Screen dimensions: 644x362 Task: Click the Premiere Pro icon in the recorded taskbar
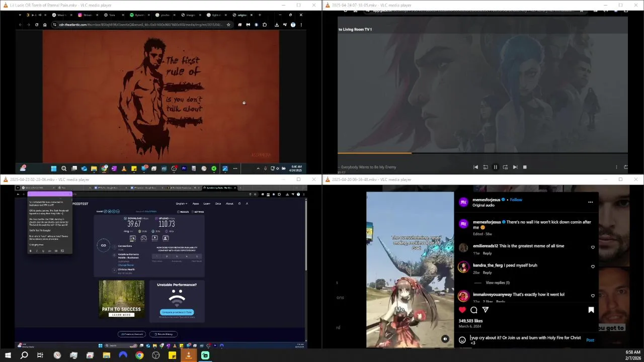tap(184, 168)
